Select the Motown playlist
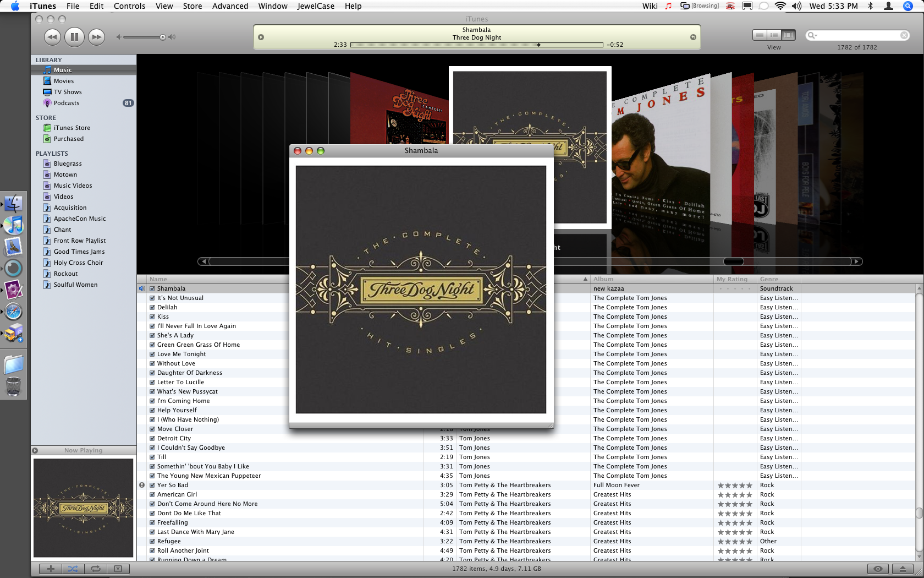 (65, 175)
